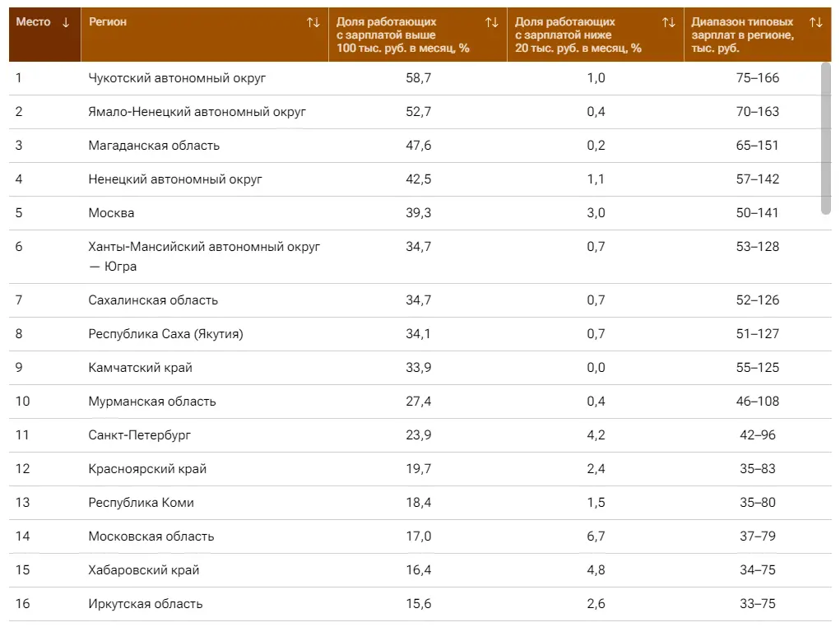Click the Место column header label
The height and width of the screenshot is (627, 840).
pos(33,22)
